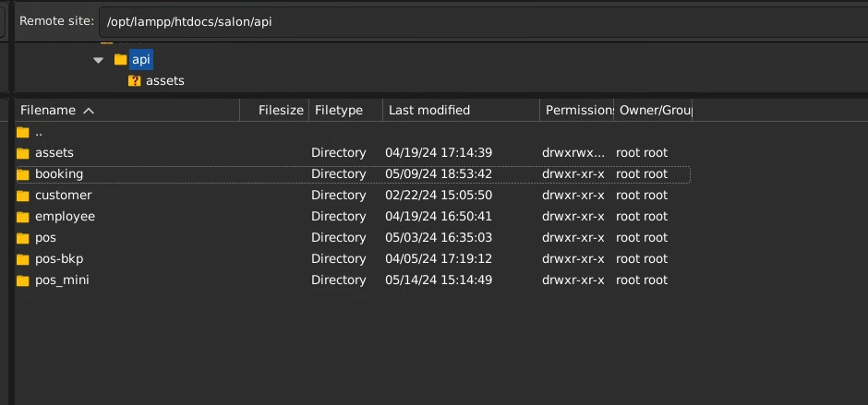Select the assets item in remote tree
The image size is (868, 405).
pos(164,80)
